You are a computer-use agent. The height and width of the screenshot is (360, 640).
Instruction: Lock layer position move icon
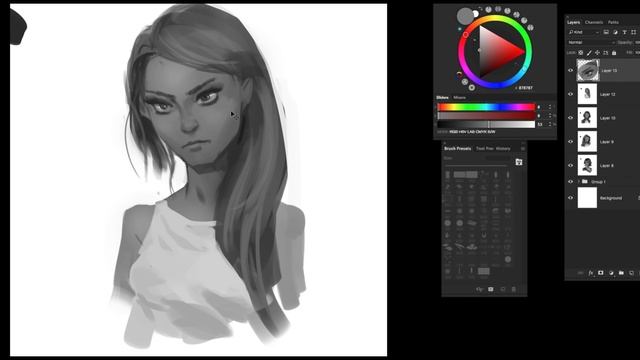coord(597,53)
